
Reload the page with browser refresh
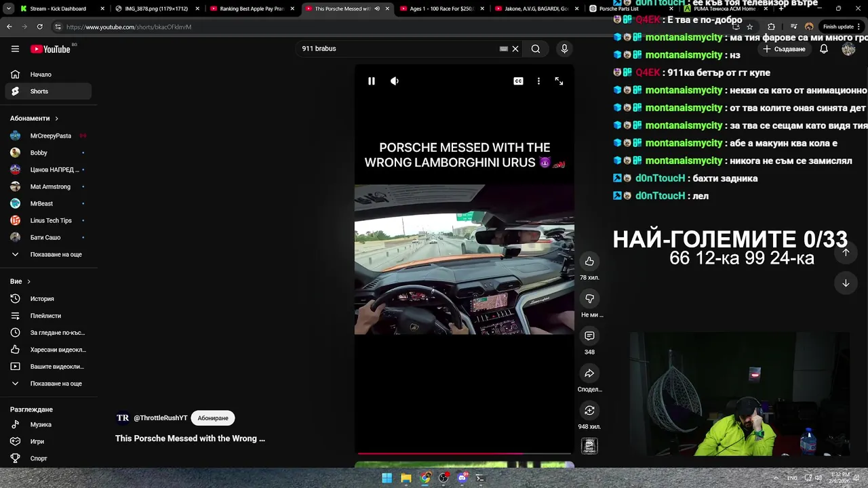pyautogui.click(x=40, y=26)
